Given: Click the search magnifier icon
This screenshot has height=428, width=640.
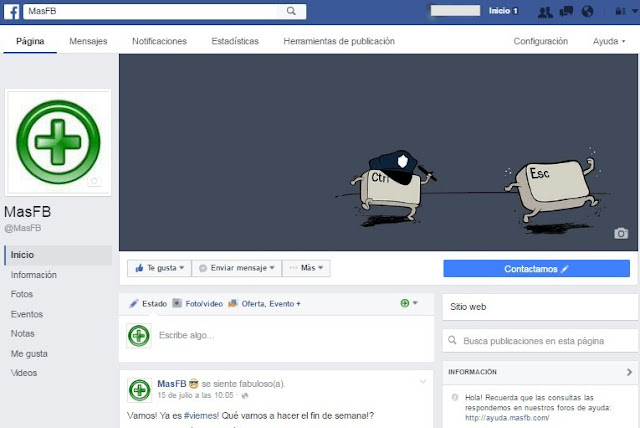Looking at the screenshot, I should [x=291, y=11].
